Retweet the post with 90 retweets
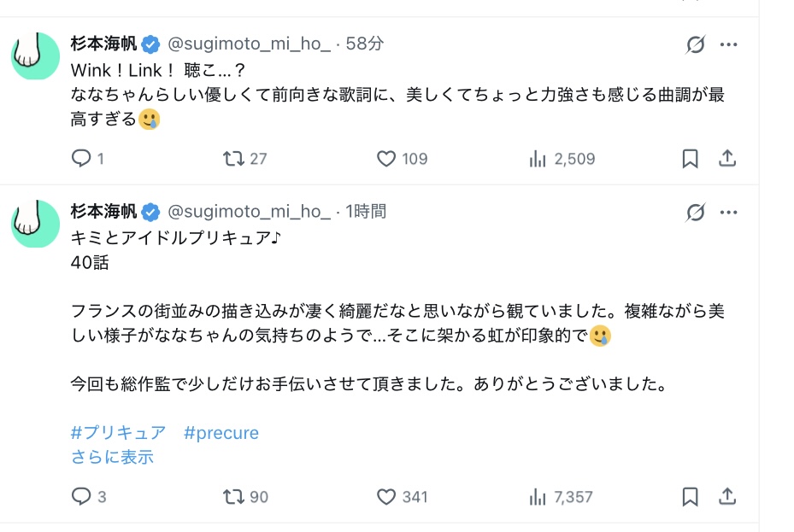 233,496
